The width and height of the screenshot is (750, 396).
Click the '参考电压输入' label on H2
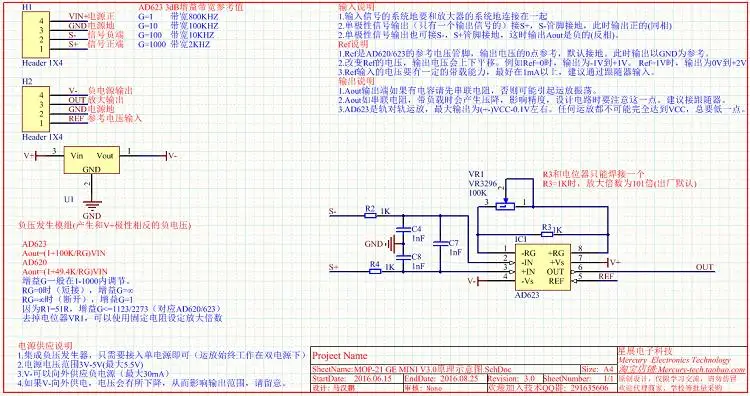[x=115, y=118]
